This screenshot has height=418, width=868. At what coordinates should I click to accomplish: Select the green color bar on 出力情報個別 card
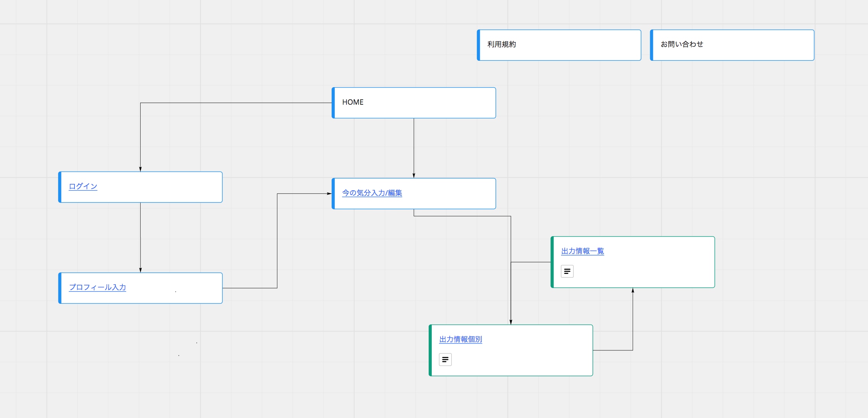coord(430,350)
